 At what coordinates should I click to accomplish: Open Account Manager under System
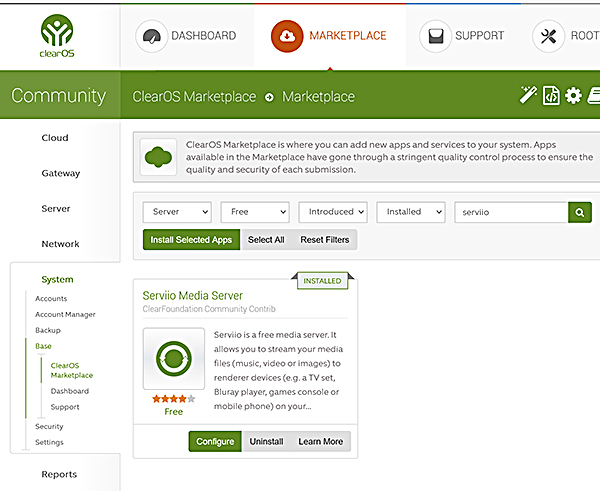pyautogui.click(x=65, y=315)
